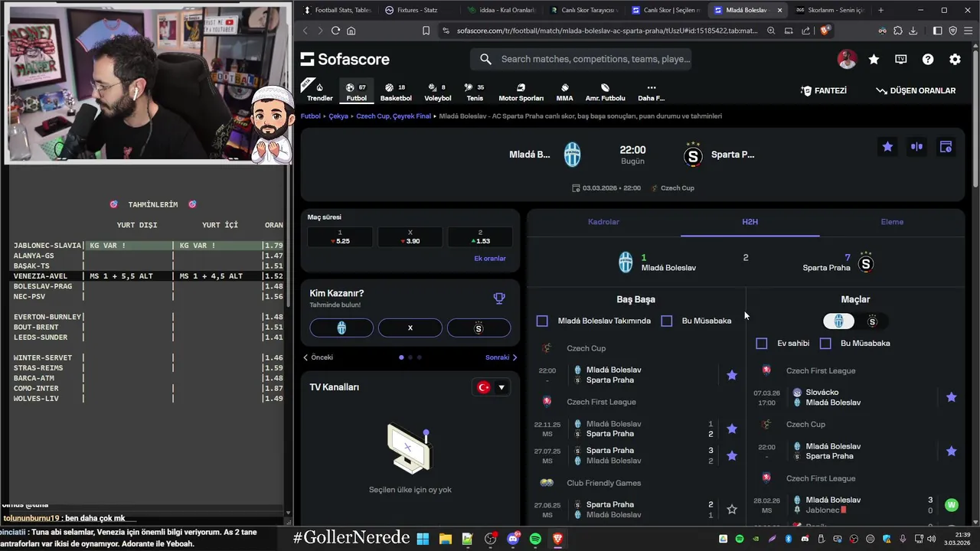Click the FANTEZİ button

pyautogui.click(x=824, y=90)
